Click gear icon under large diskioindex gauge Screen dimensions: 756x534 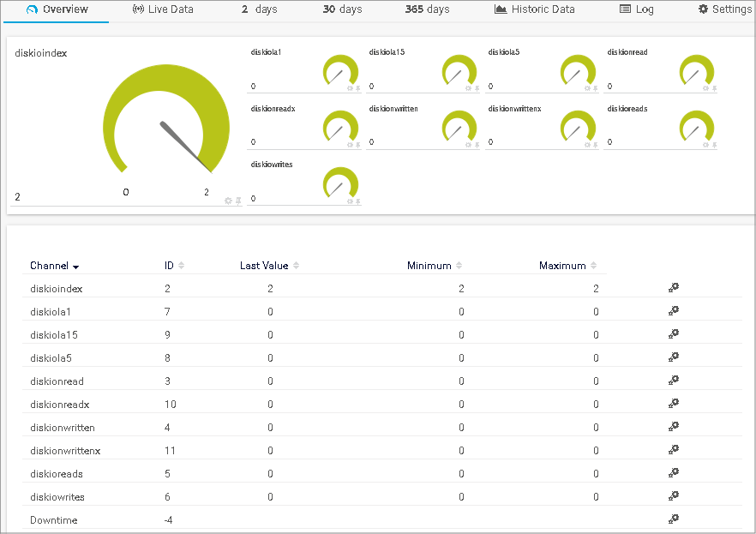tap(228, 201)
